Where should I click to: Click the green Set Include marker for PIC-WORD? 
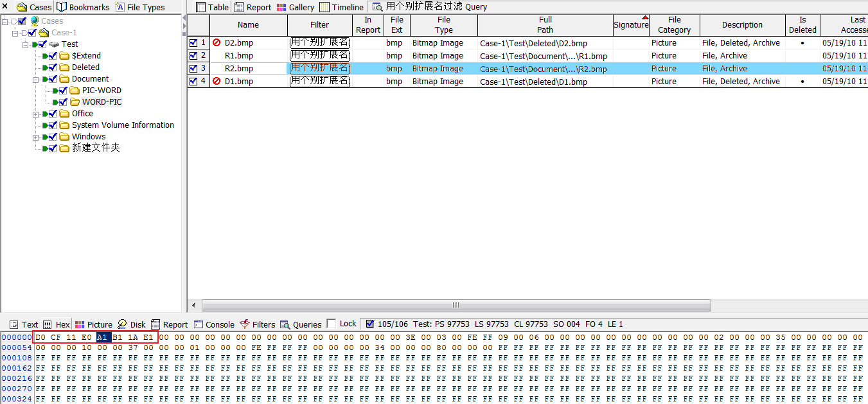[55, 91]
